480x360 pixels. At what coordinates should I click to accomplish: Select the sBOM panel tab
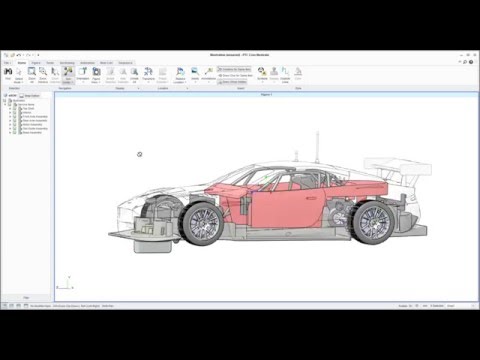click(x=9, y=96)
